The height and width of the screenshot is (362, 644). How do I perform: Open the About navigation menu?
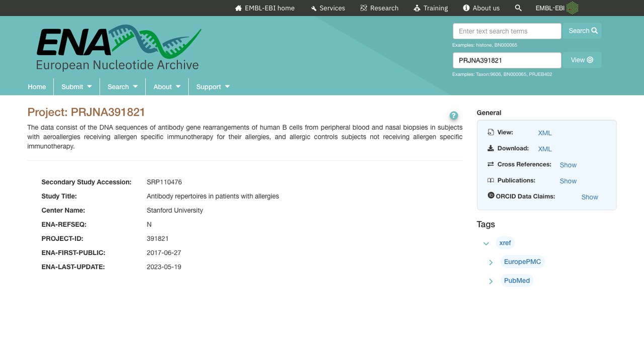pyautogui.click(x=167, y=86)
